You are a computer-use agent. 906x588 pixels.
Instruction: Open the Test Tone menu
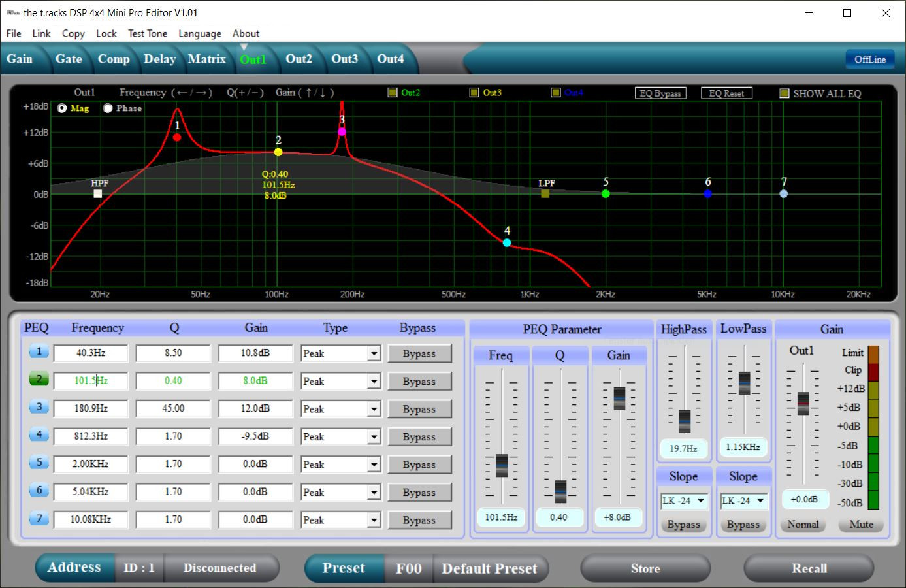(x=148, y=33)
